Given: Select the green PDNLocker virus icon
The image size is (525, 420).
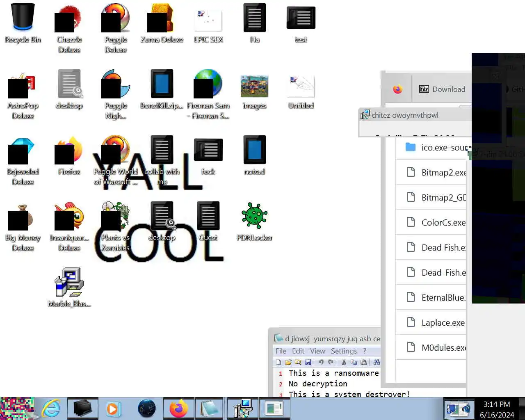Looking at the screenshot, I should coord(255,221).
